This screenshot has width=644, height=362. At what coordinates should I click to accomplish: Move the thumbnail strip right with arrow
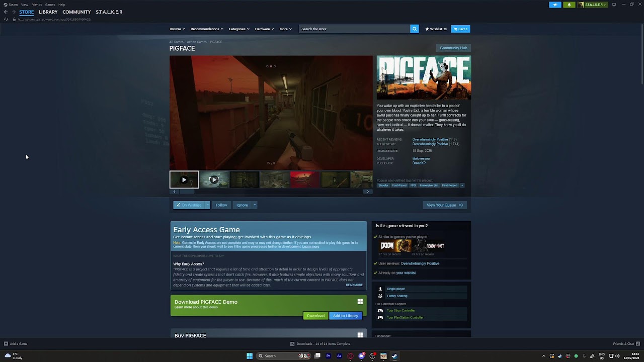pyautogui.click(x=368, y=192)
